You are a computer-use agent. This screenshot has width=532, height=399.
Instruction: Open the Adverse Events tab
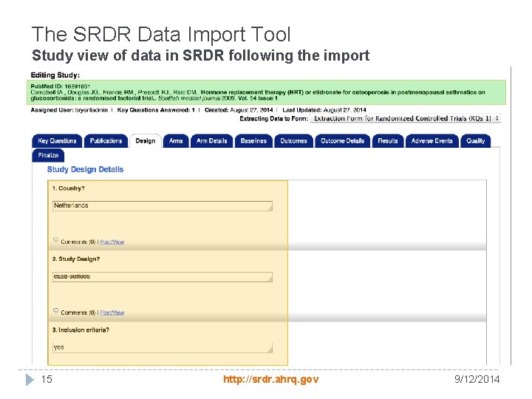[x=432, y=141]
